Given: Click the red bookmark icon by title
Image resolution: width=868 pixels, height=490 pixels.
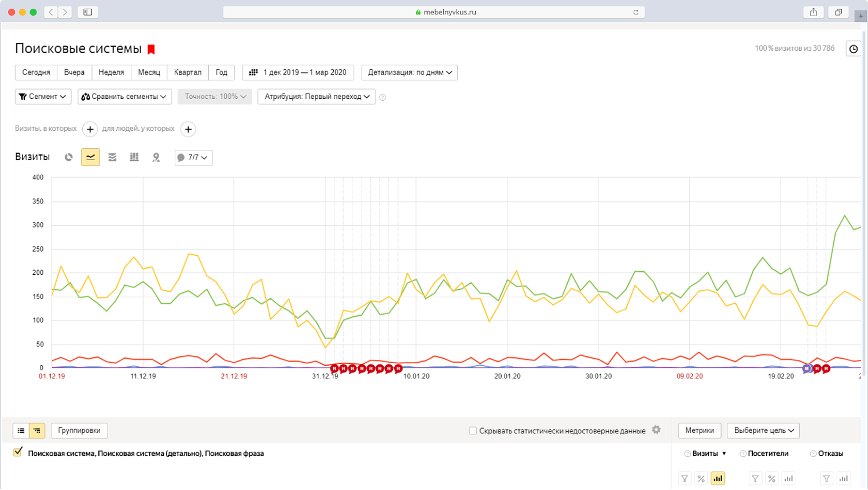Looking at the screenshot, I should pyautogui.click(x=152, y=50).
